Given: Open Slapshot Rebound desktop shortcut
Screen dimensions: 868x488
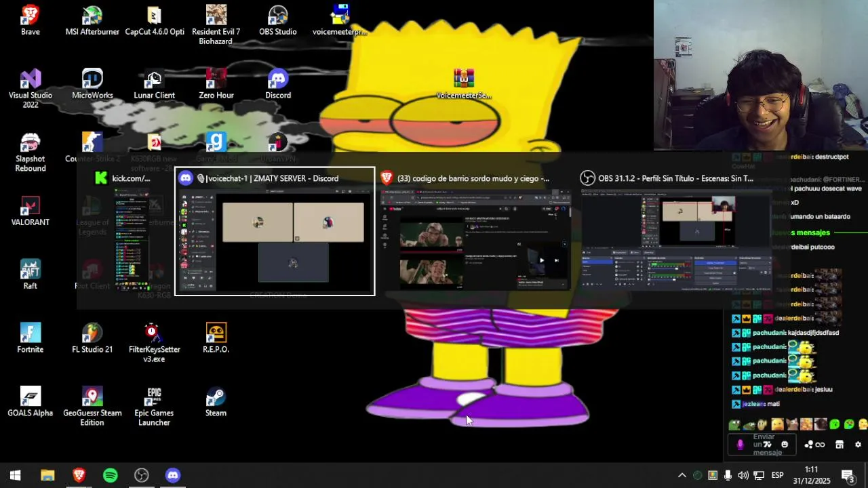Looking at the screenshot, I should pos(30,152).
